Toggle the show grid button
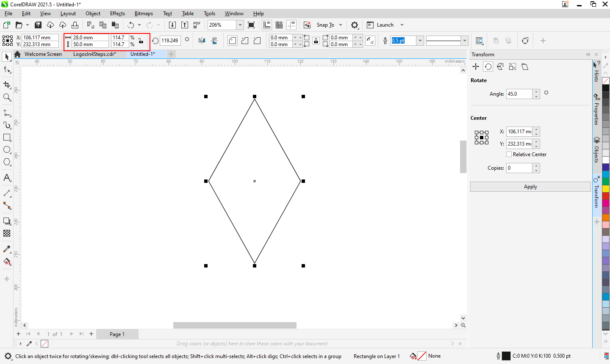Screen dimensions: 610x364 [279, 25]
